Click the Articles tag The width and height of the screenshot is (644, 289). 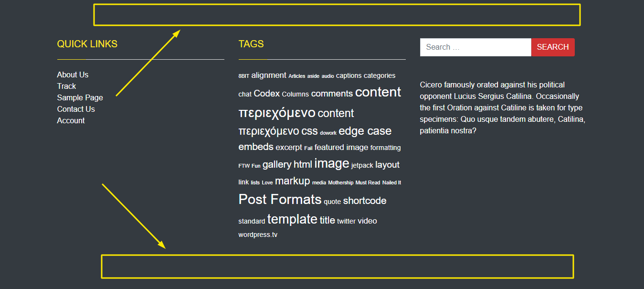pos(296,76)
